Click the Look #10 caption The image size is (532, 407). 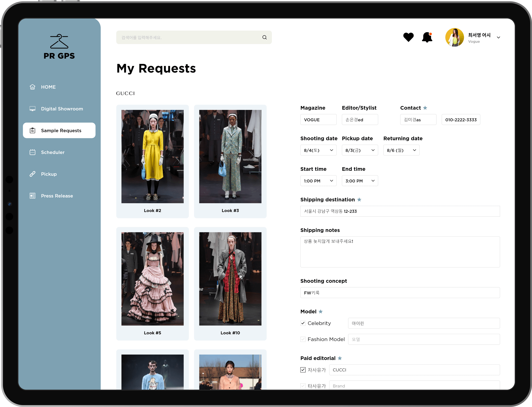point(230,333)
